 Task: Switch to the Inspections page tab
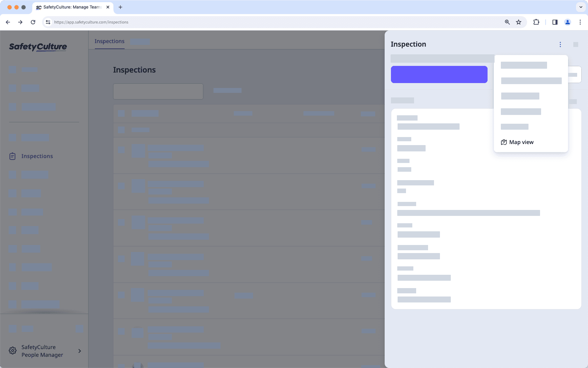click(x=109, y=41)
